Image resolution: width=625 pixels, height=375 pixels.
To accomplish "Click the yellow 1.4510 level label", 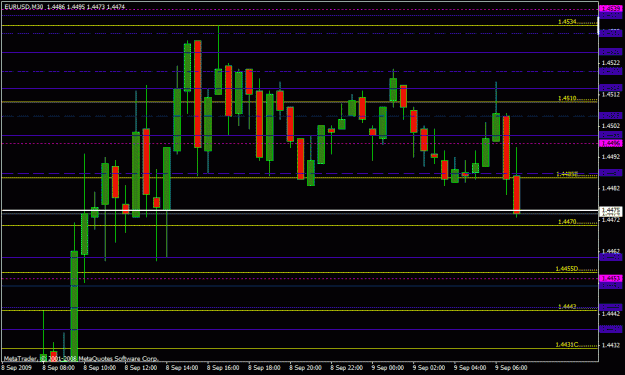I will click(x=567, y=98).
